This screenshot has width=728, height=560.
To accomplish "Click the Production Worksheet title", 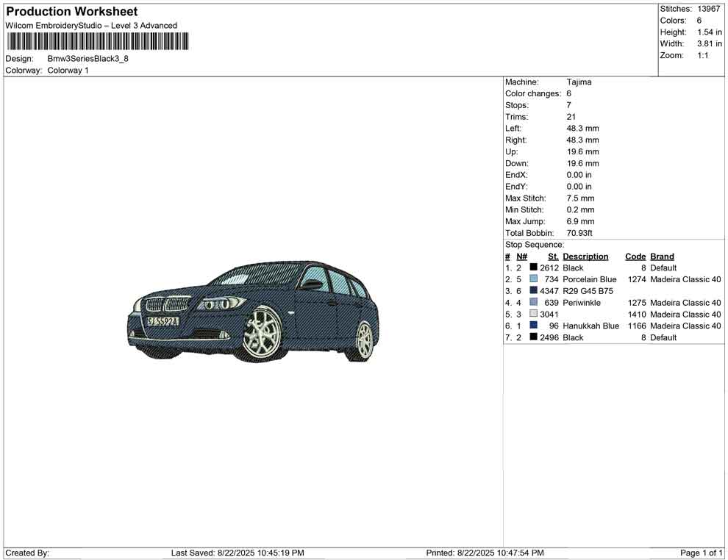I will [x=72, y=12].
